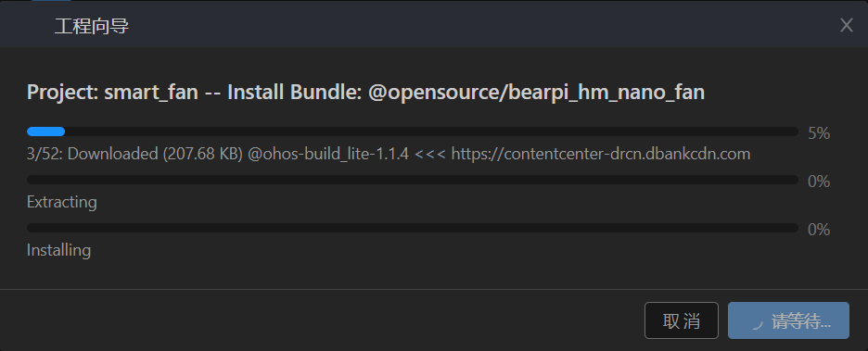Click the 请等待... button

[788, 320]
